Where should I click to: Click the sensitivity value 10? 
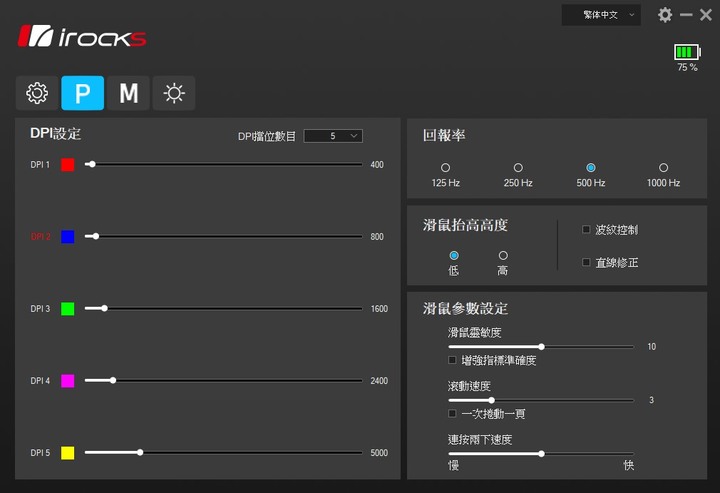pos(652,347)
